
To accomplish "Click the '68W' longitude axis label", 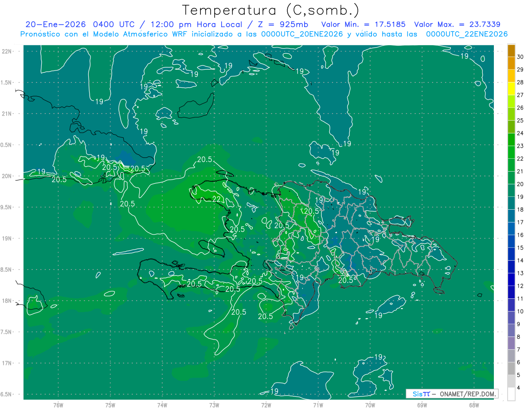I will click(x=474, y=405).
